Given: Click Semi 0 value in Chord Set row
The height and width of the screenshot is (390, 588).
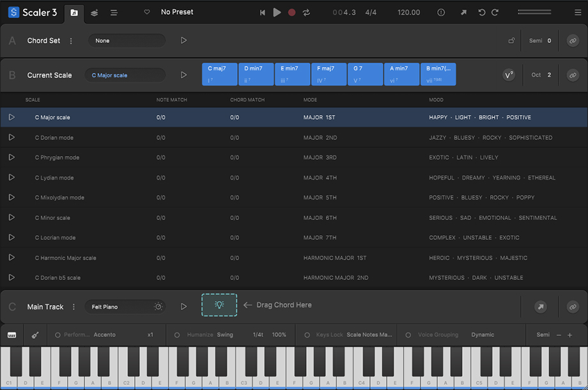Looking at the screenshot, I should 540,40.
